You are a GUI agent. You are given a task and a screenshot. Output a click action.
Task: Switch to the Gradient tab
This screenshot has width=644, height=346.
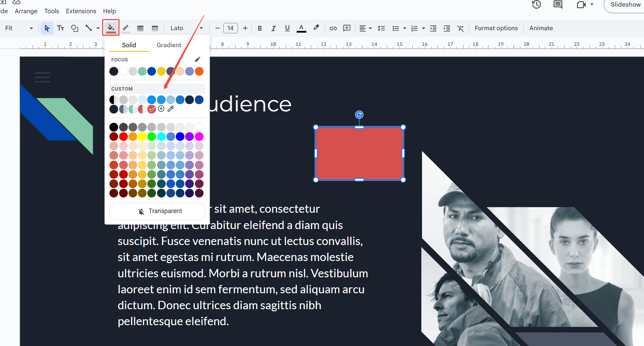[x=169, y=45]
